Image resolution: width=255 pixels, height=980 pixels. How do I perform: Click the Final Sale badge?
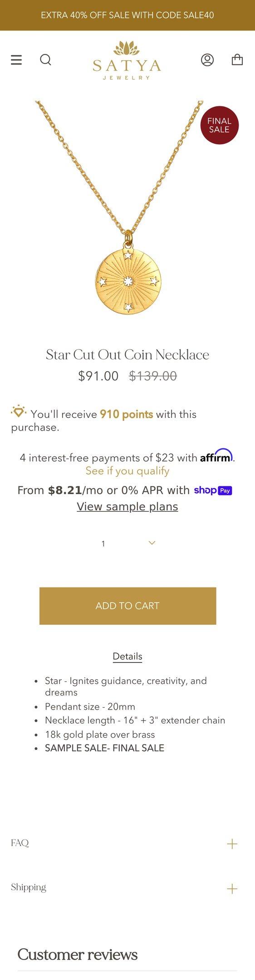220,125
